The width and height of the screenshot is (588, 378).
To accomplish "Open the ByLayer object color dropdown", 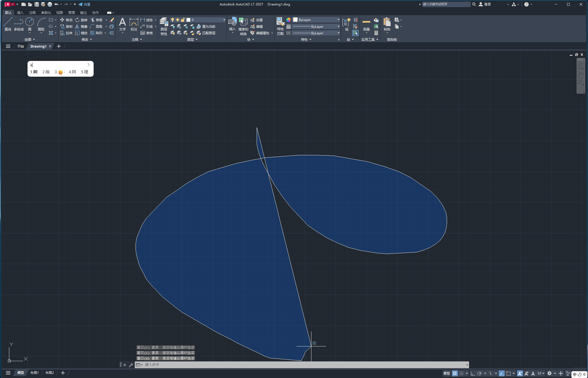I will (316, 20).
